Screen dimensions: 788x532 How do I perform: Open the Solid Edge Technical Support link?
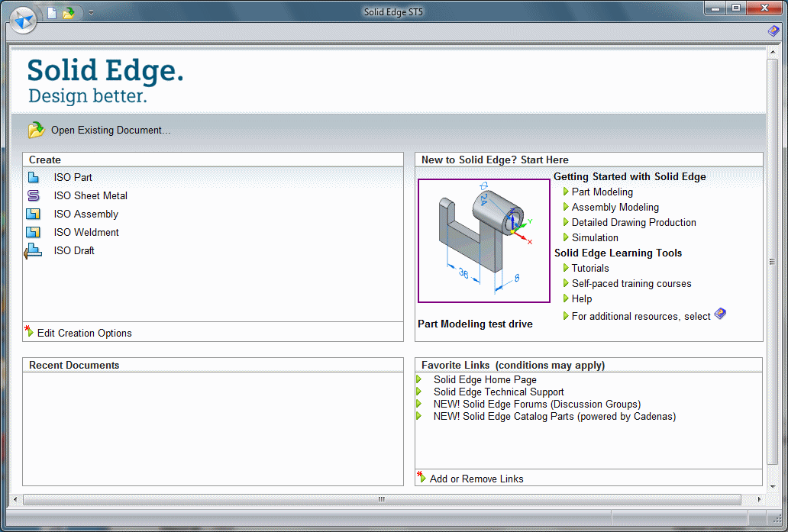(499, 392)
